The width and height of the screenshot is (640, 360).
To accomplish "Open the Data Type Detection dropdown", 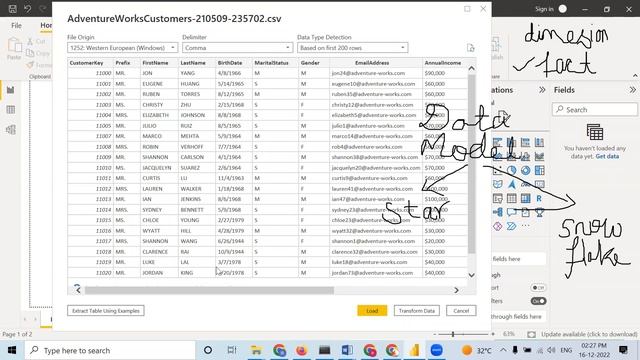I will point(353,48).
